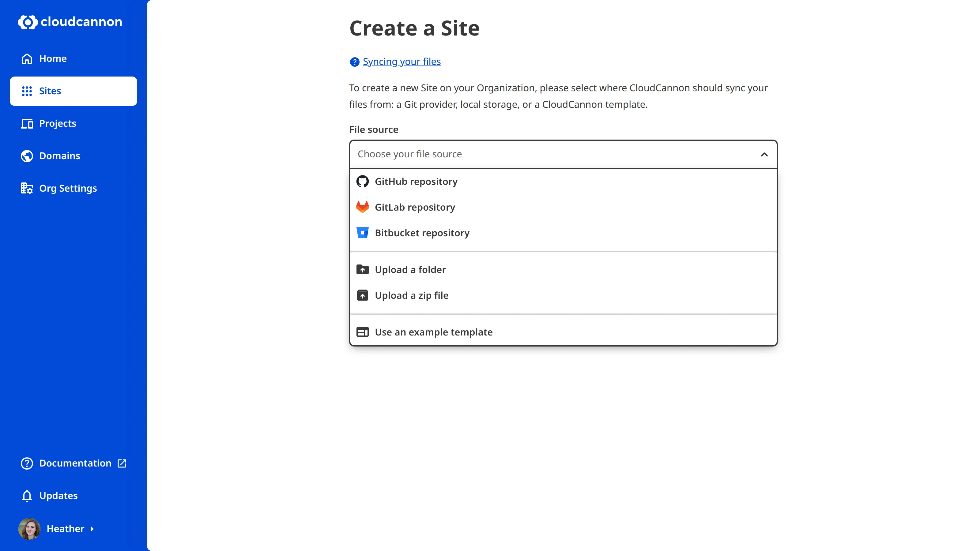This screenshot has width=980, height=551.
Task: Go to Home in the sidebar
Action: point(73,58)
